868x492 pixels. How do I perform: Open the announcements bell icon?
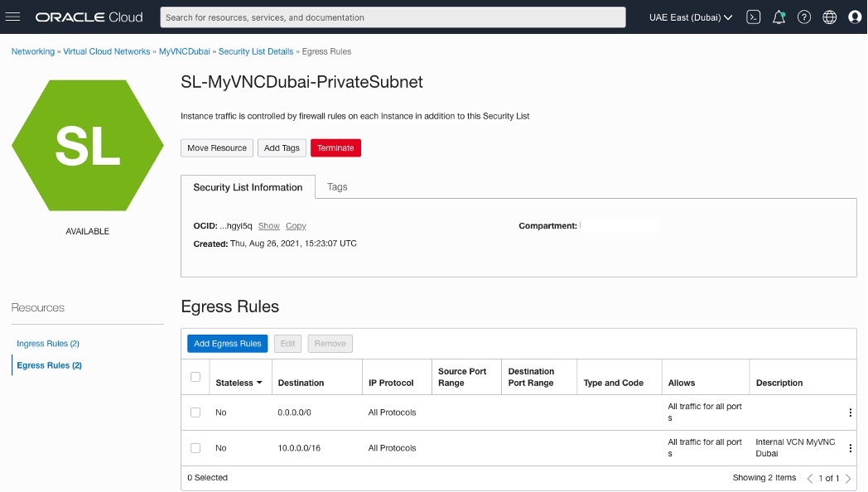779,17
